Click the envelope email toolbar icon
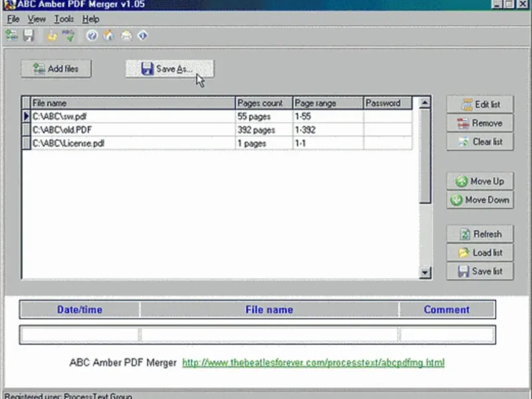Image resolution: width=532 pixels, height=399 pixels. pyautogui.click(x=126, y=35)
